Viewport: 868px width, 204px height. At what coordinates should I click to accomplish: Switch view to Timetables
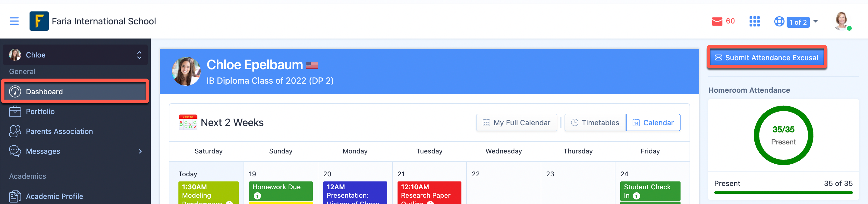[595, 122]
